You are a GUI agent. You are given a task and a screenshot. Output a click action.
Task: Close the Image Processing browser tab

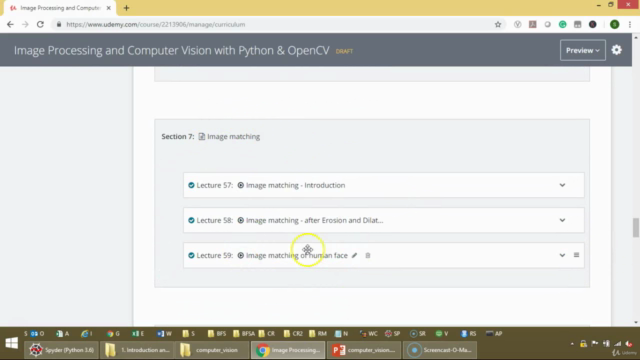(x=109, y=8)
